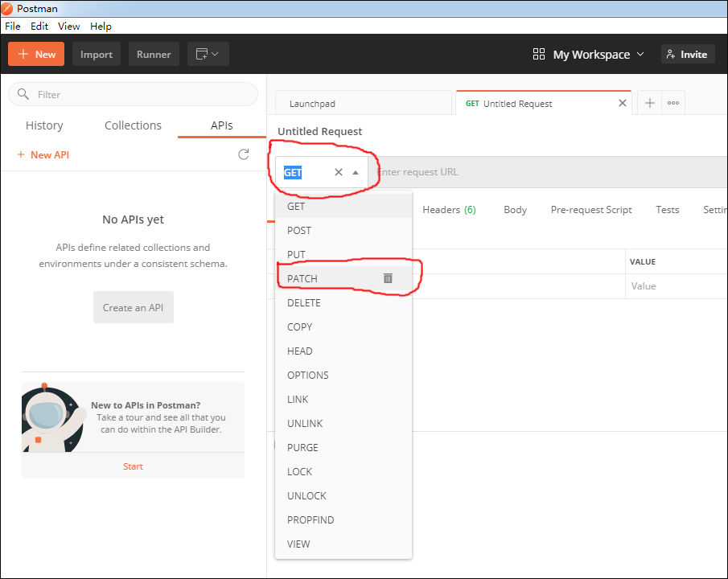Screen dimensions: 728x579
Task: Choose PROPFIND from the method list
Action: click(x=343, y=520)
